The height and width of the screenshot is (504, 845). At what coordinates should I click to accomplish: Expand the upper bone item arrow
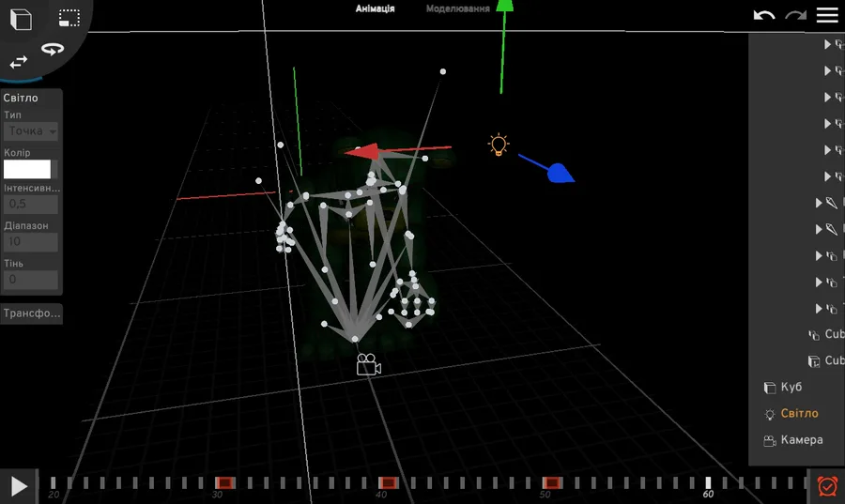click(x=819, y=203)
